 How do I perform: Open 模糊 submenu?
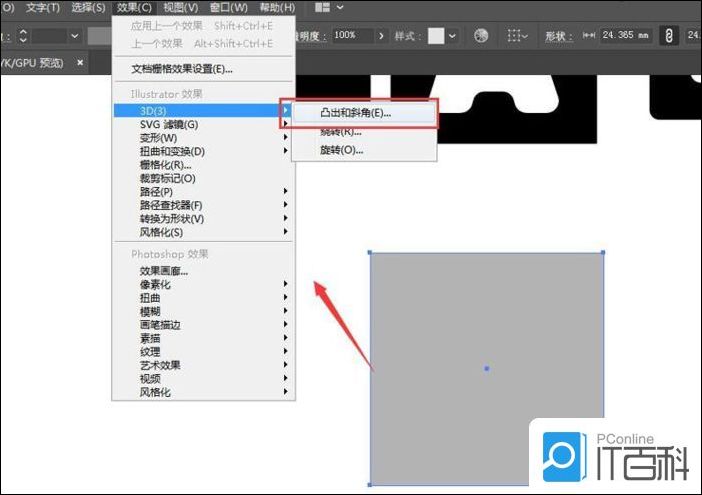pos(203,311)
